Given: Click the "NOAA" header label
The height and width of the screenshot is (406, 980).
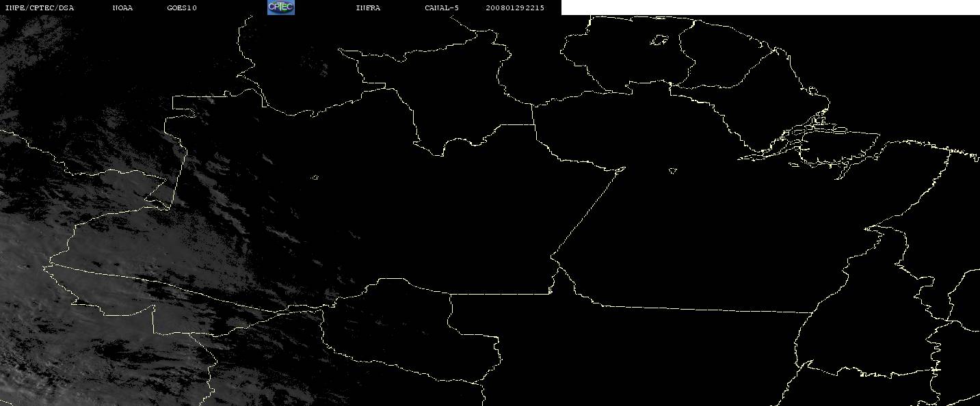Looking at the screenshot, I should tap(123, 8).
